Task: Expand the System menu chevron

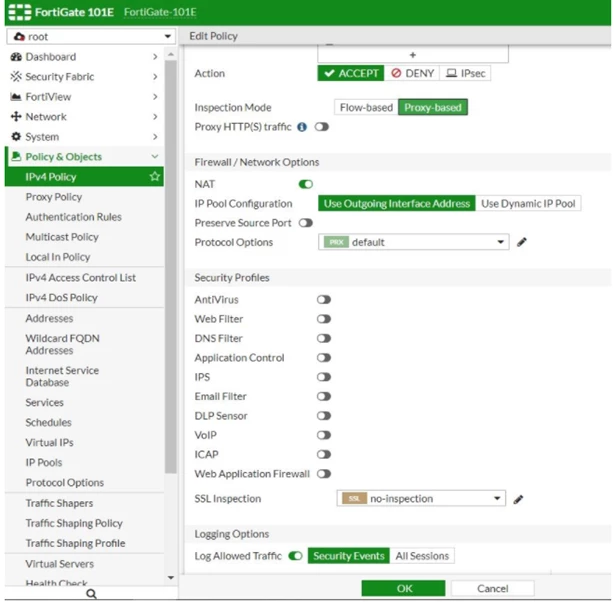Action: (x=155, y=137)
